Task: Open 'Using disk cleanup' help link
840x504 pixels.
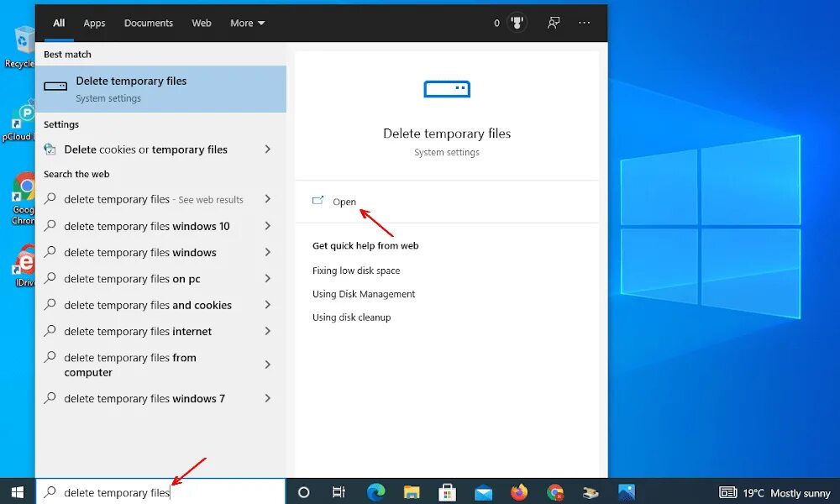Action: click(351, 317)
